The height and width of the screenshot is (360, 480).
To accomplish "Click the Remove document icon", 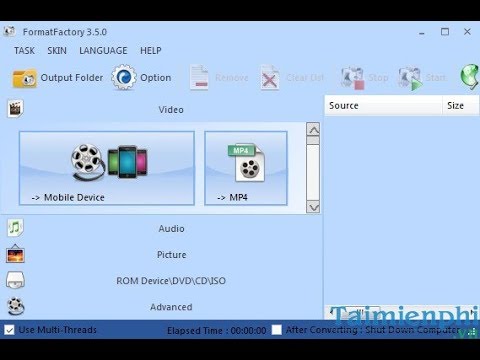I will pos(199,77).
